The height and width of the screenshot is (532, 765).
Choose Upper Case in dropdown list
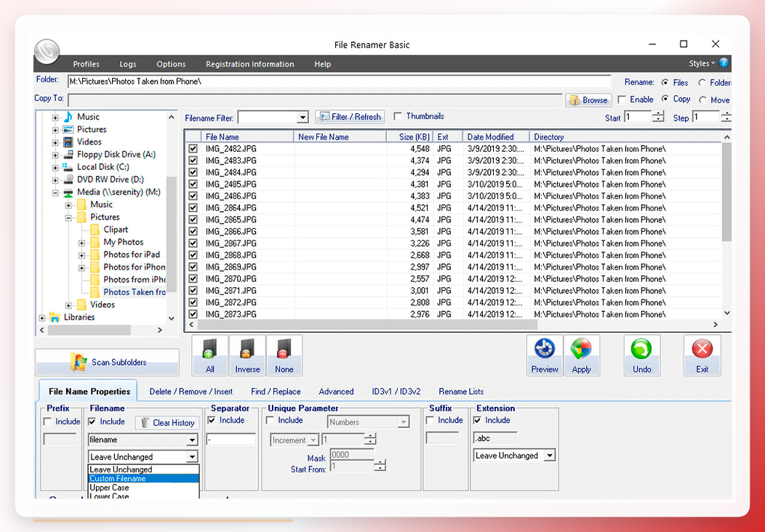[x=143, y=488]
